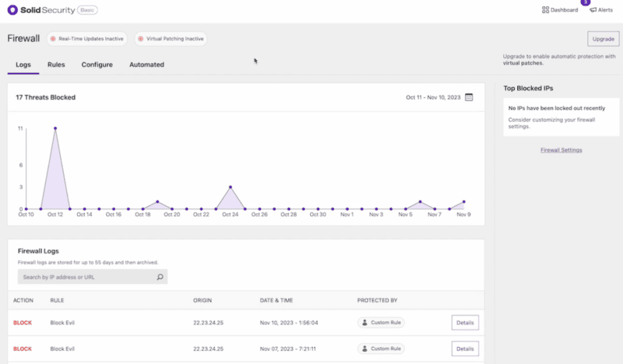Click the search magnifier icon
The height and width of the screenshot is (364, 623).
(160, 277)
